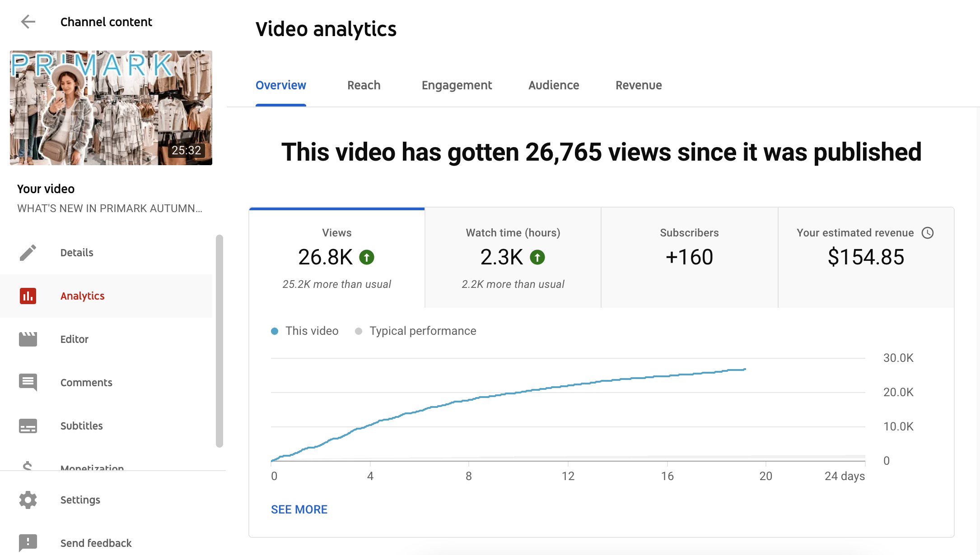Open the Comments menu label
Viewport: 980px width, 555px height.
pyautogui.click(x=86, y=383)
